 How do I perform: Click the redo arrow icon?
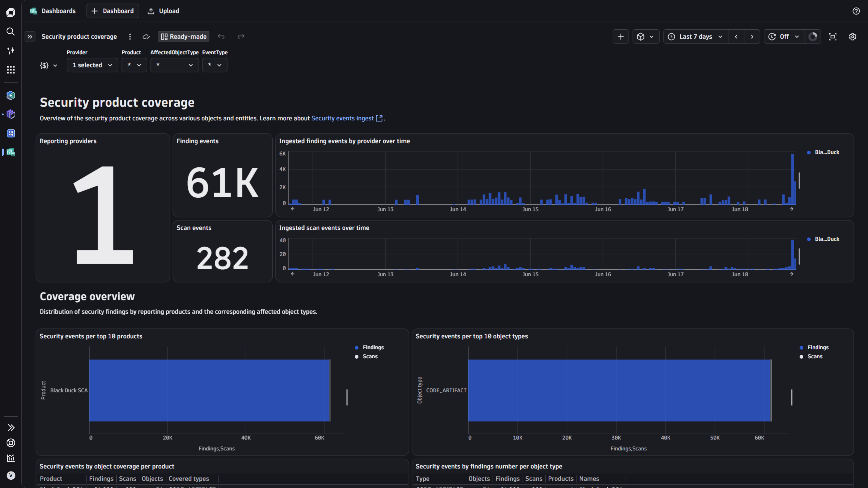241,36
